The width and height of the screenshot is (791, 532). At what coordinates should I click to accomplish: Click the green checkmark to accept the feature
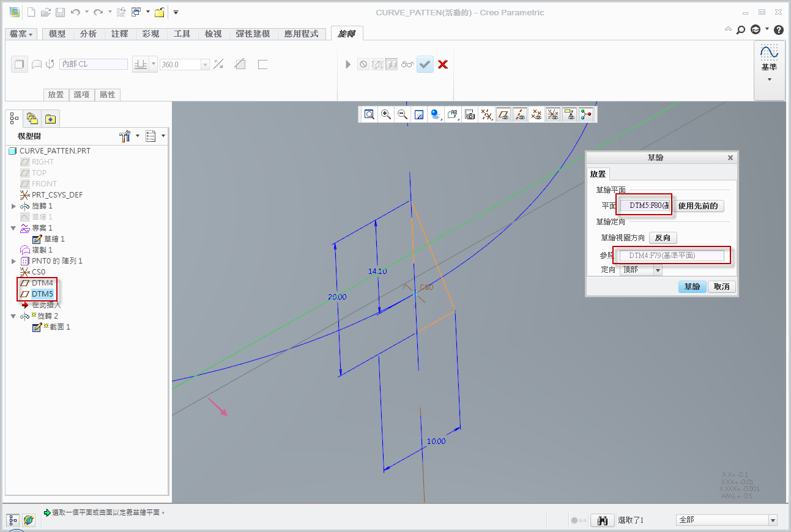pyautogui.click(x=425, y=64)
